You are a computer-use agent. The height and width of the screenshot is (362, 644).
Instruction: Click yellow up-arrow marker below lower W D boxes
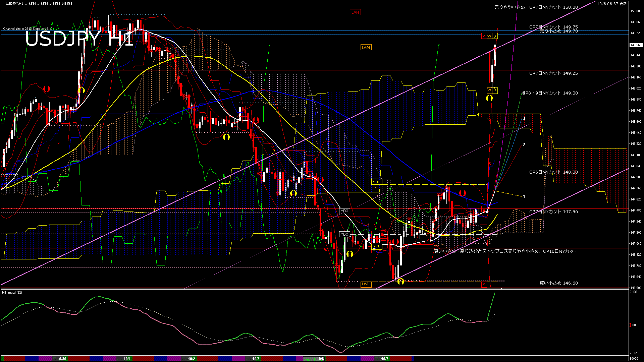coord(489,98)
